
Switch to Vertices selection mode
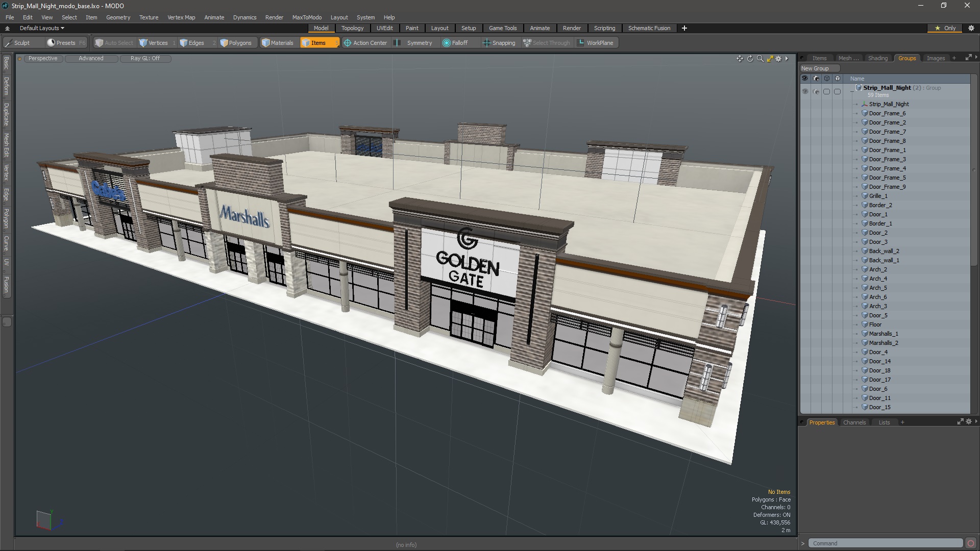coord(153,43)
